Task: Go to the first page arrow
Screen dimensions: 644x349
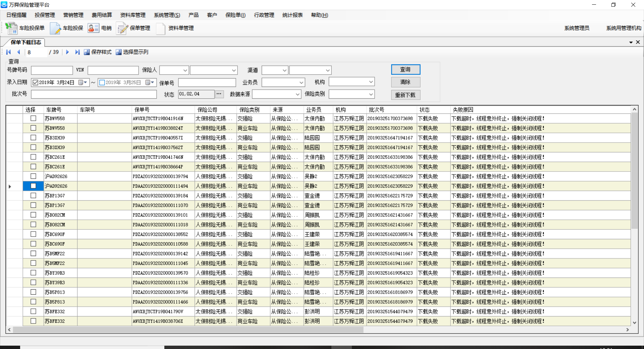Action: (9, 52)
